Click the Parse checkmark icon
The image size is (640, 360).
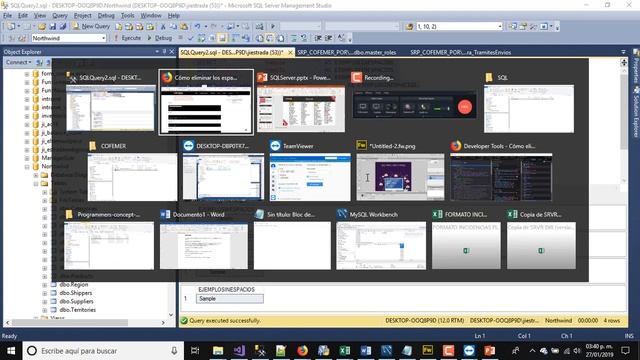190,38
